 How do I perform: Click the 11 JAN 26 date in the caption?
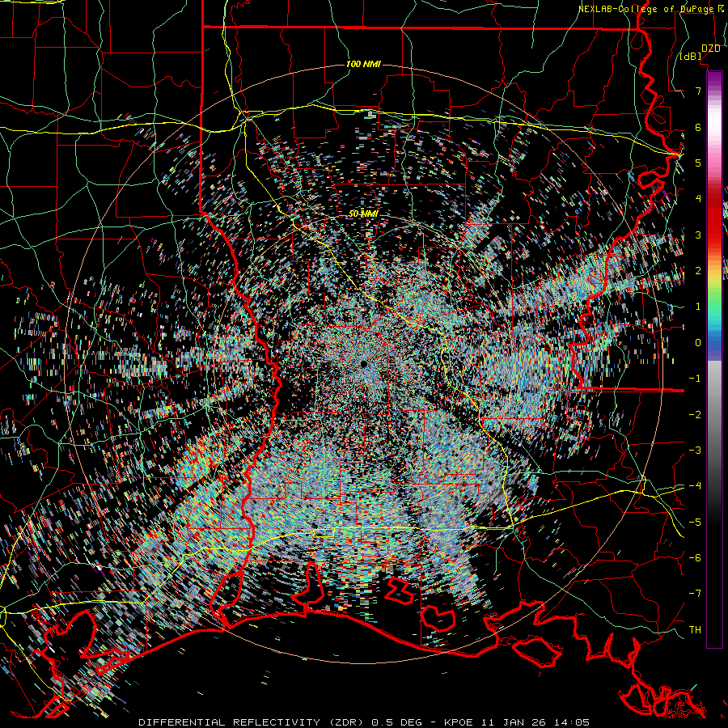513,722
